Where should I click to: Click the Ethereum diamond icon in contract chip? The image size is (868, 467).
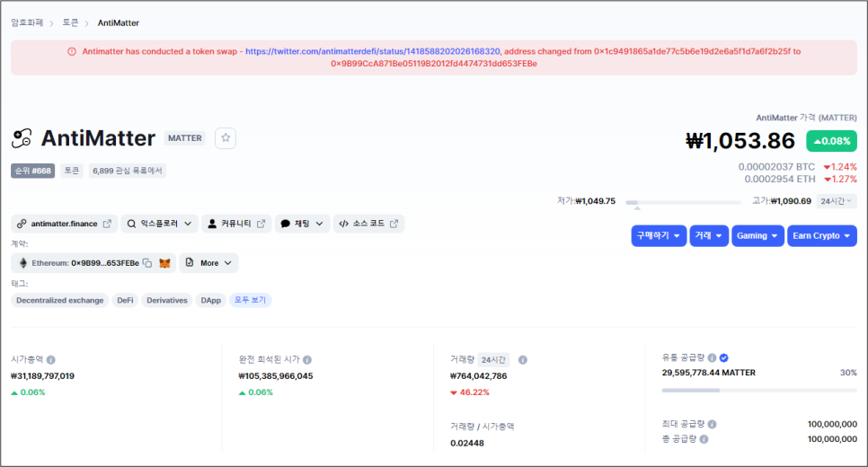click(x=23, y=263)
